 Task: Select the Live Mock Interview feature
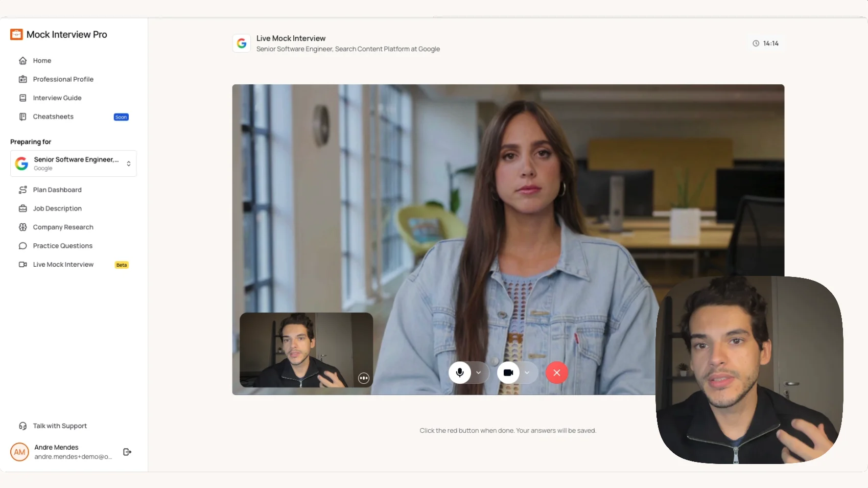click(63, 264)
